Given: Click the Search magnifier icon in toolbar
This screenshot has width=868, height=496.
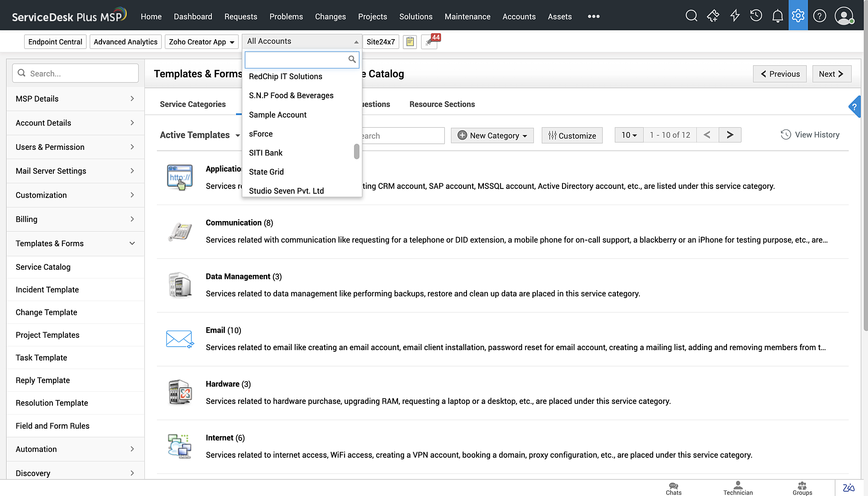Looking at the screenshot, I should (x=691, y=16).
